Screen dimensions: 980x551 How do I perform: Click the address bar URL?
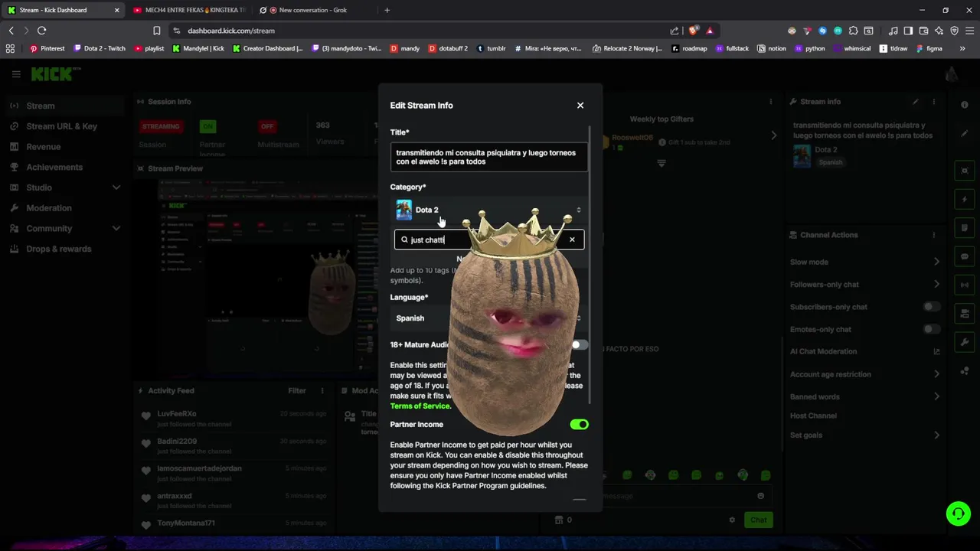231,31
